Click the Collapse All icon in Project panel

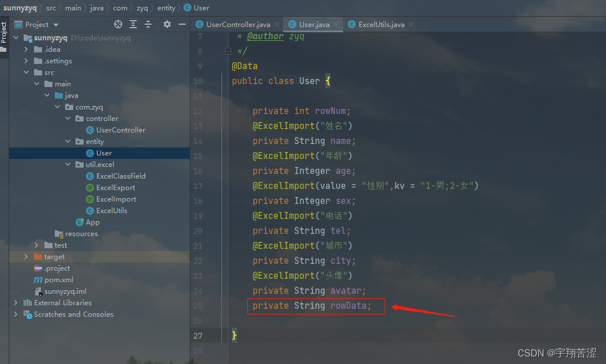[x=148, y=24]
